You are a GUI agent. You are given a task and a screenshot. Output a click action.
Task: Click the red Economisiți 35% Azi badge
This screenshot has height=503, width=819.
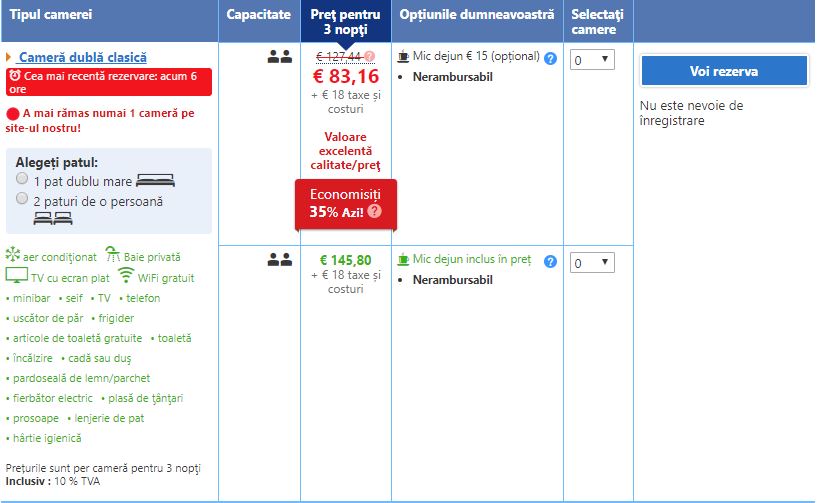point(346,203)
